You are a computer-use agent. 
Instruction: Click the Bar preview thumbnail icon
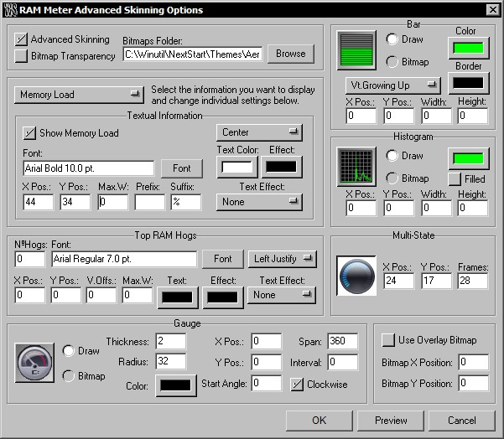(x=356, y=50)
